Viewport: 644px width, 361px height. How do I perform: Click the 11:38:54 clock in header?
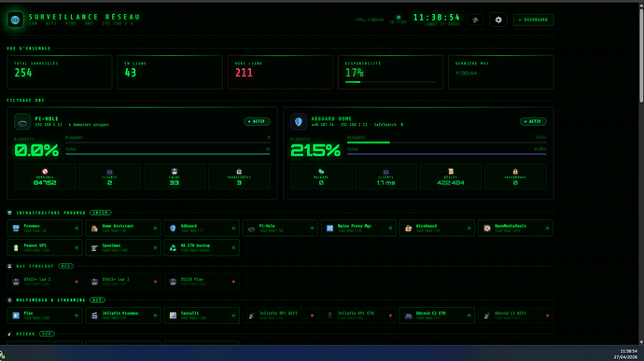pyautogui.click(x=437, y=17)
